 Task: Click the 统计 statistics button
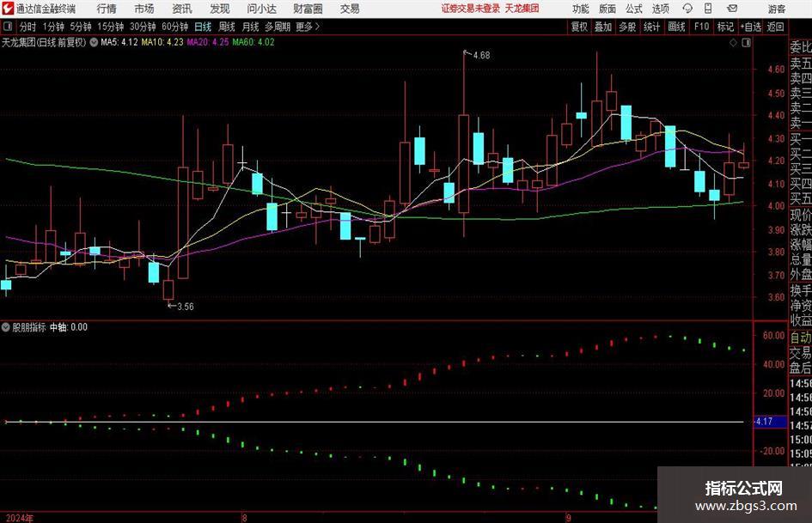coord(651,27)
